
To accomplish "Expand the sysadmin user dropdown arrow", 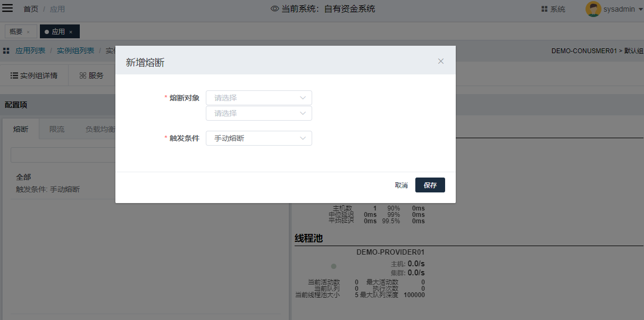I will click(640, 9).
